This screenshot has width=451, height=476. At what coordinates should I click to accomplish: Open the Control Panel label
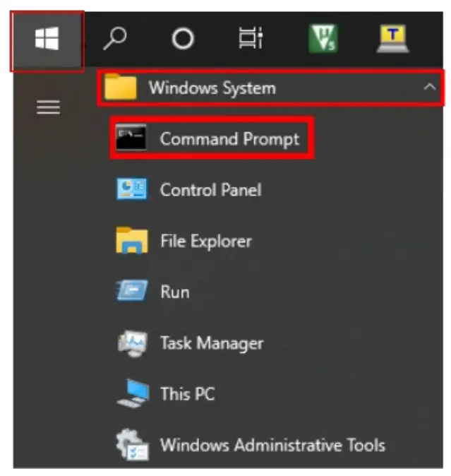click(210, 189)
